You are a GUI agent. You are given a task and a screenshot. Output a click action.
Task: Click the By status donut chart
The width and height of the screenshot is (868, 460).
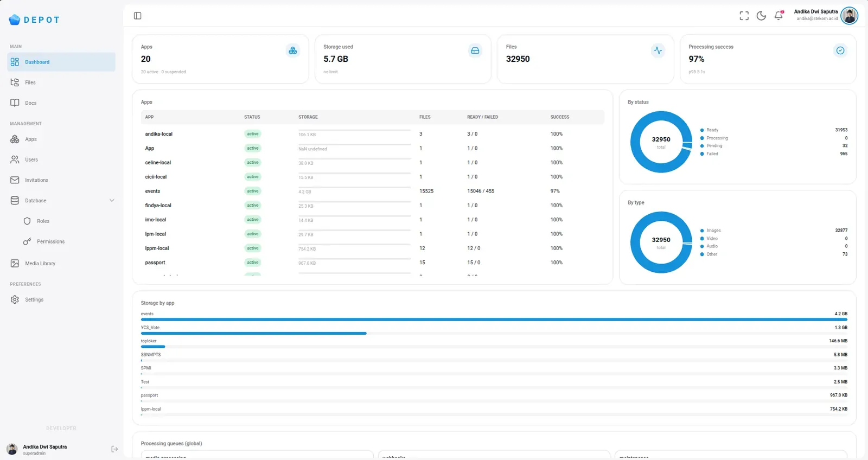click(661, 142)
